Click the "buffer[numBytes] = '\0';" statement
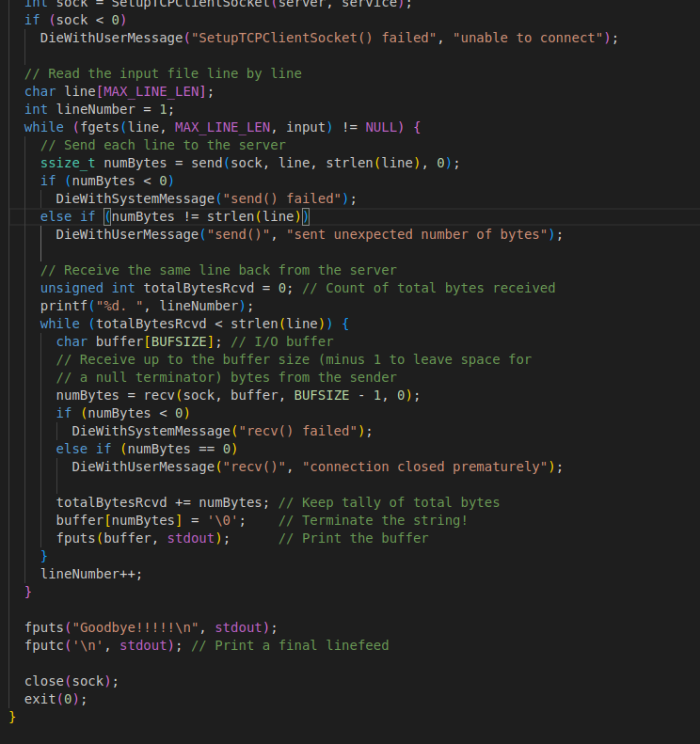This screenshot has width=700, height=744. [151, 520]
